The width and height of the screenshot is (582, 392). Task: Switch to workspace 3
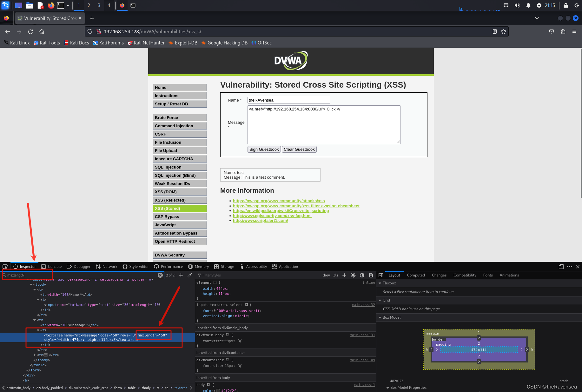coord(99,5)
